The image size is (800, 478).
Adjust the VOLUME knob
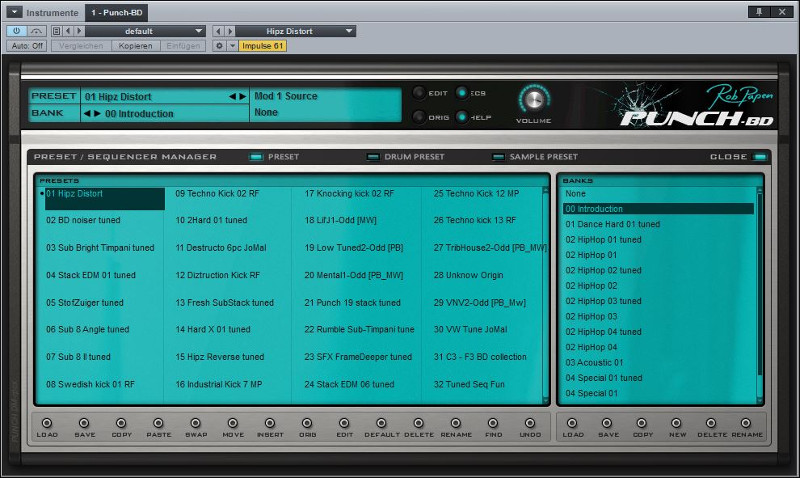(534, 100)
